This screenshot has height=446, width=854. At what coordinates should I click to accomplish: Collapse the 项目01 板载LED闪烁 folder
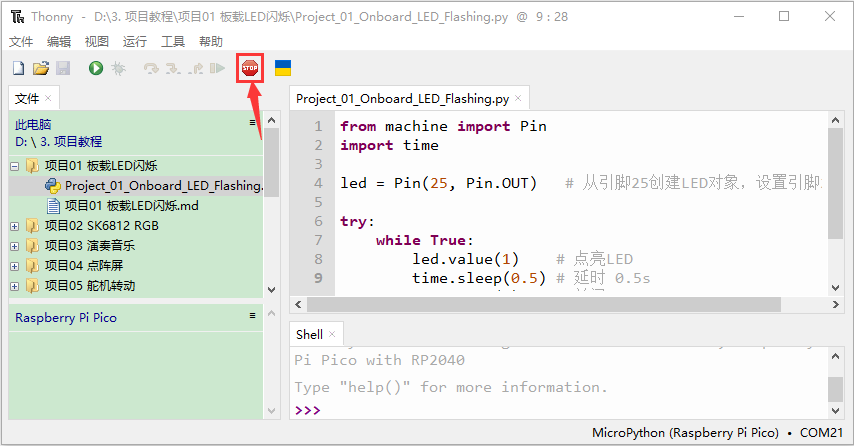[15, 166]
